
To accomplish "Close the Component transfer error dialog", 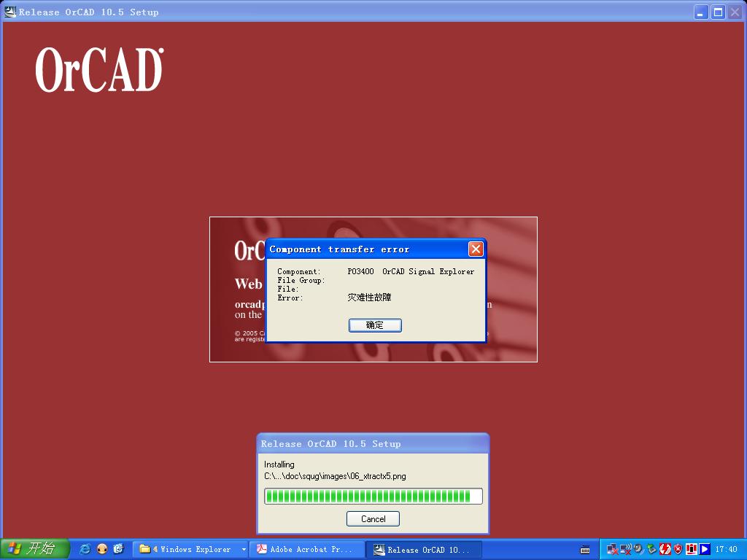I will [476, 249].
